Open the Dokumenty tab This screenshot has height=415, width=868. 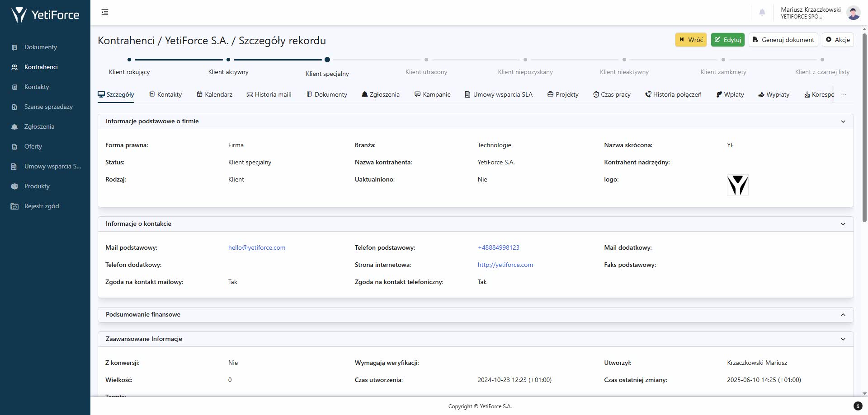(327, 94)
